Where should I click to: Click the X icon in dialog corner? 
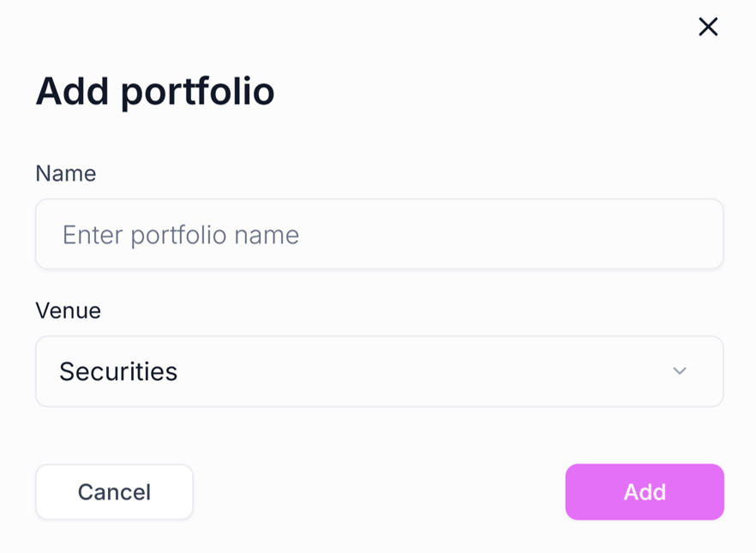pos(708,27)
